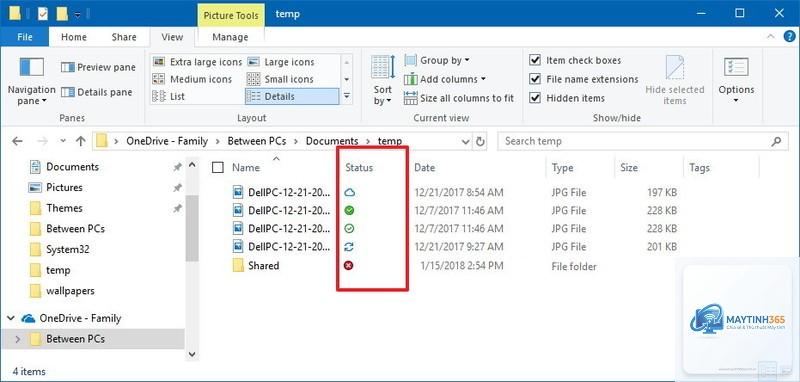Open recent locations dropdown arrow
This screenshot has height=382, width=800.
63,141
